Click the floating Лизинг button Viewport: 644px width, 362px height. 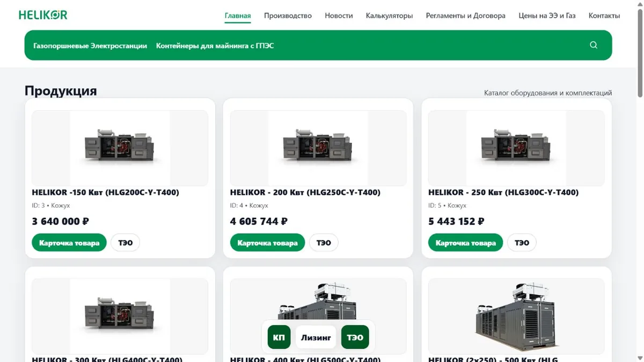[316, 337]
